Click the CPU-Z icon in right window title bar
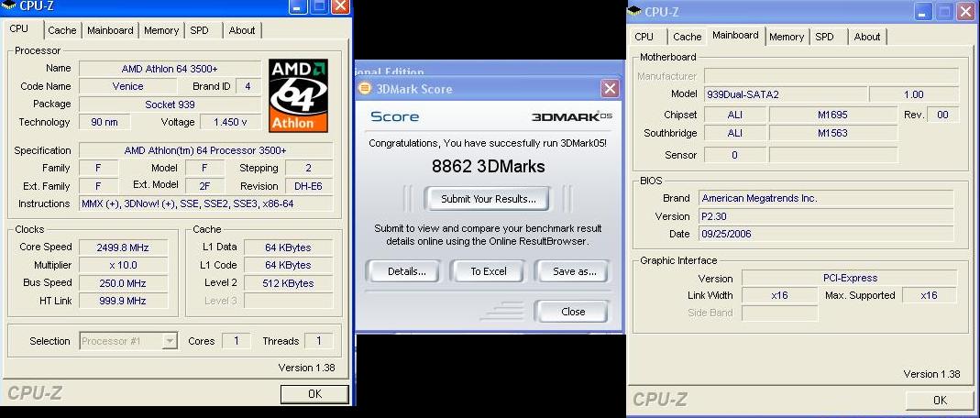Image resolution: width=980 pixels, height=418 pixels. (635, 12)
